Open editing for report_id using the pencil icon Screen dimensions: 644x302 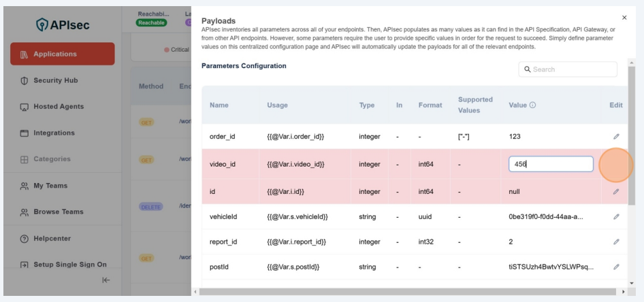tap(616, 241)
